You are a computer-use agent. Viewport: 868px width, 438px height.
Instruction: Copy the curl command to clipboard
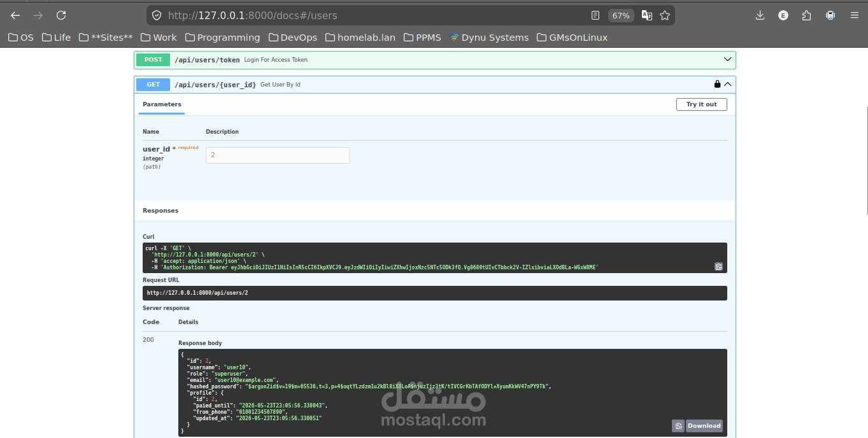pyautogui.click(x=718, y=267)
